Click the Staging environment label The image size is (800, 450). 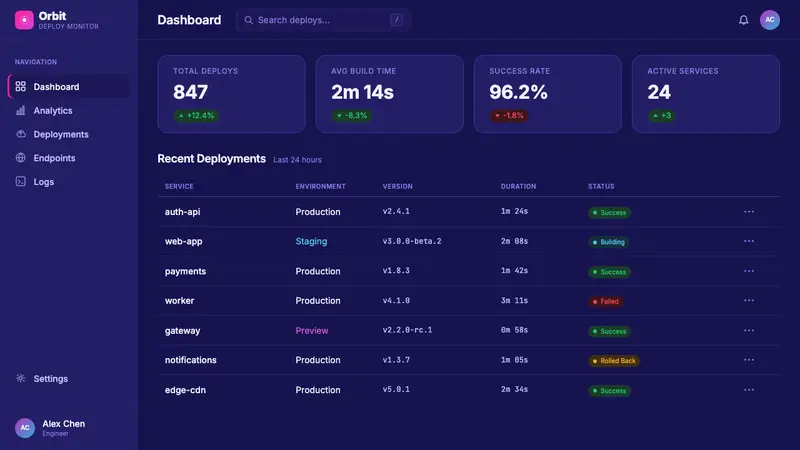(311, 241)
